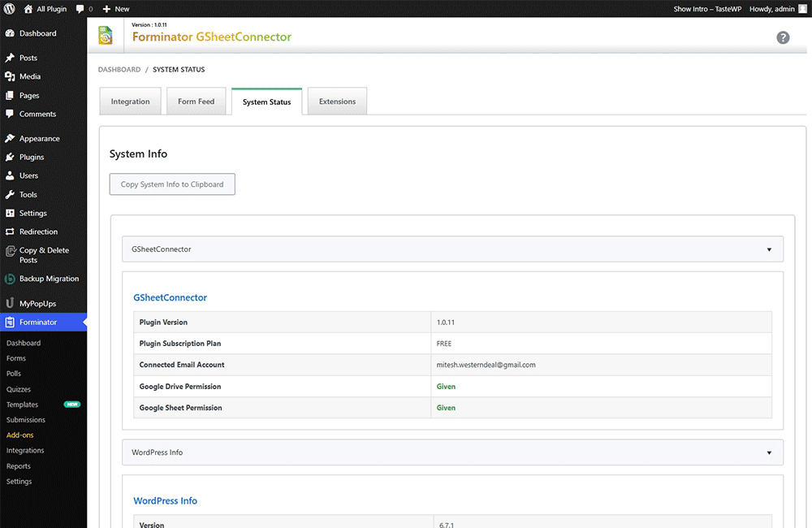Select the System Status tab
Viewport: 812px width, 528px height.
pyautogui.click(x=266, y=102)
